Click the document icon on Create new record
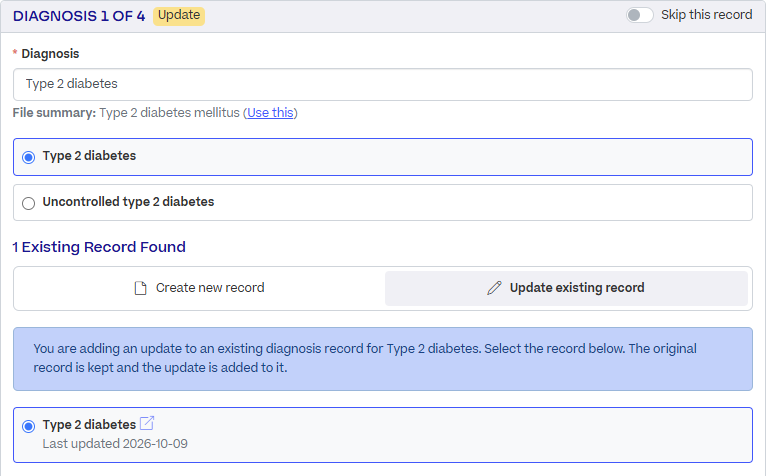This screenshot has width=766, height=476. (140, 288)
